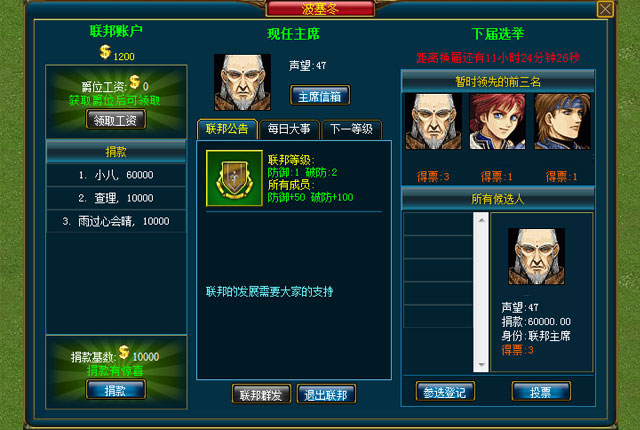Click the leading bald elder candidate portrait
This screenshot has height=430, width=640.
433,121
